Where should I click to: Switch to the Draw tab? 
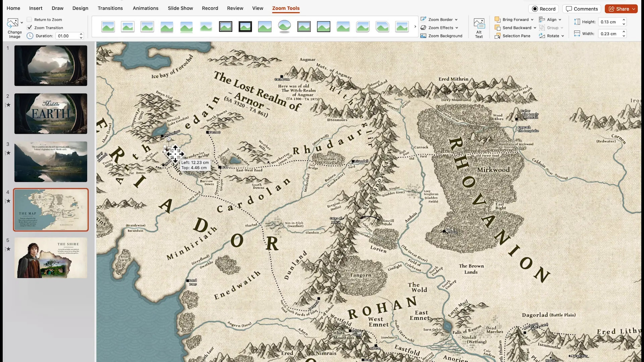[57, 8]
